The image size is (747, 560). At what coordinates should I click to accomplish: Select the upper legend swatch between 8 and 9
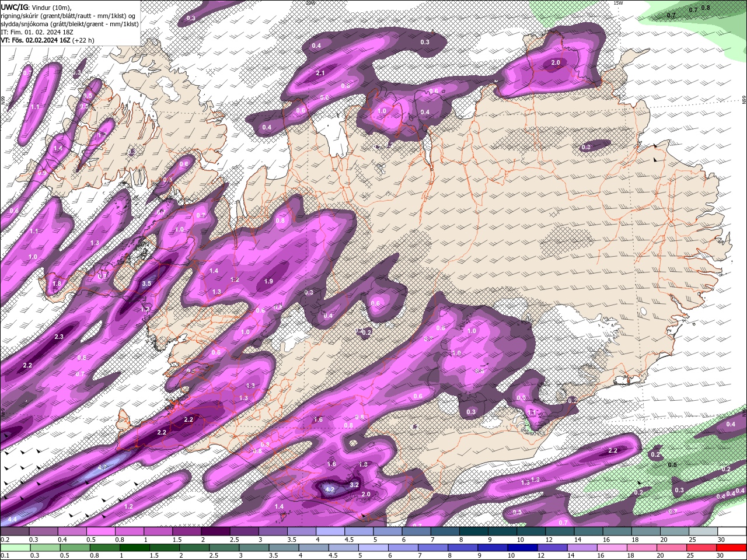click(x=474, y=531)
